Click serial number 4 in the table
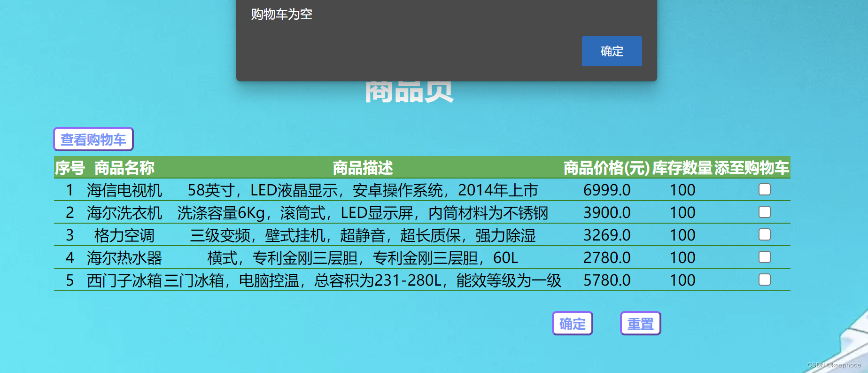This screenshot has width=868, height=373. pos(70,258)
